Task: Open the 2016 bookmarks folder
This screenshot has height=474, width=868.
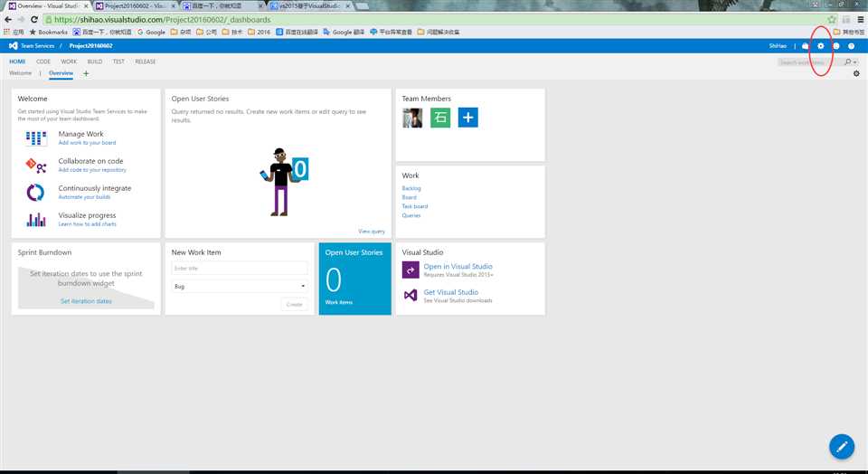Action: point(259,33)
